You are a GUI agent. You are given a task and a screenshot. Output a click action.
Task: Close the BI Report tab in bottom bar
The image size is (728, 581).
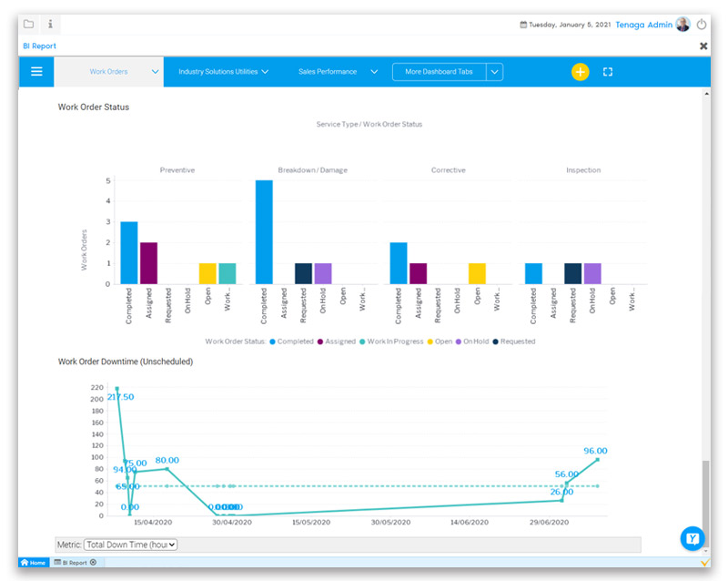93,563
